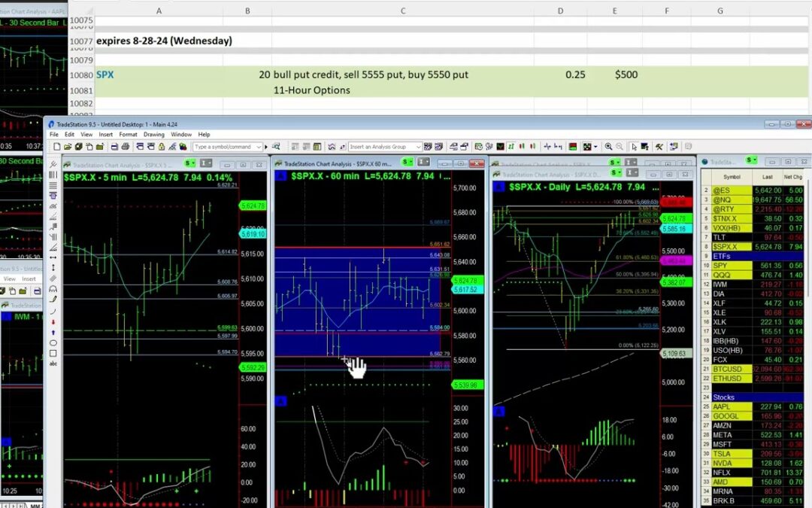Open the Help menu in TradeStation
This screenshot has width=812, height=508.
[x=204, y=134]
